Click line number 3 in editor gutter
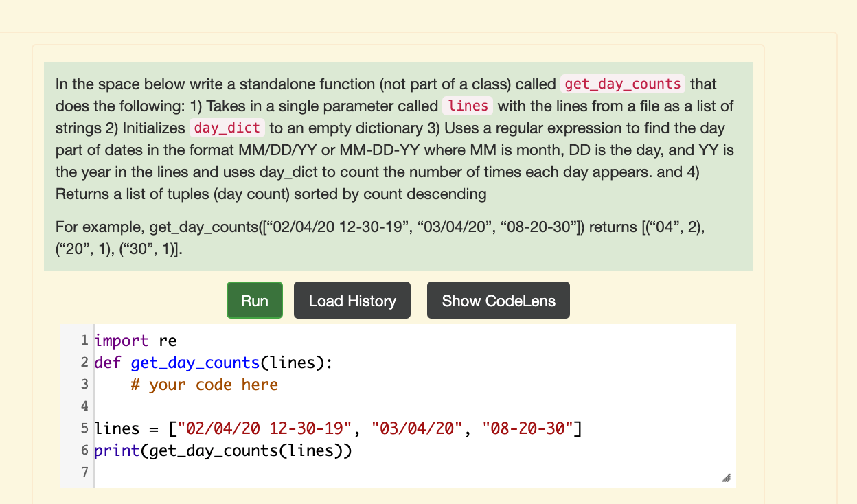This screenshot has width=857, height=504. [x=84, y=384]
